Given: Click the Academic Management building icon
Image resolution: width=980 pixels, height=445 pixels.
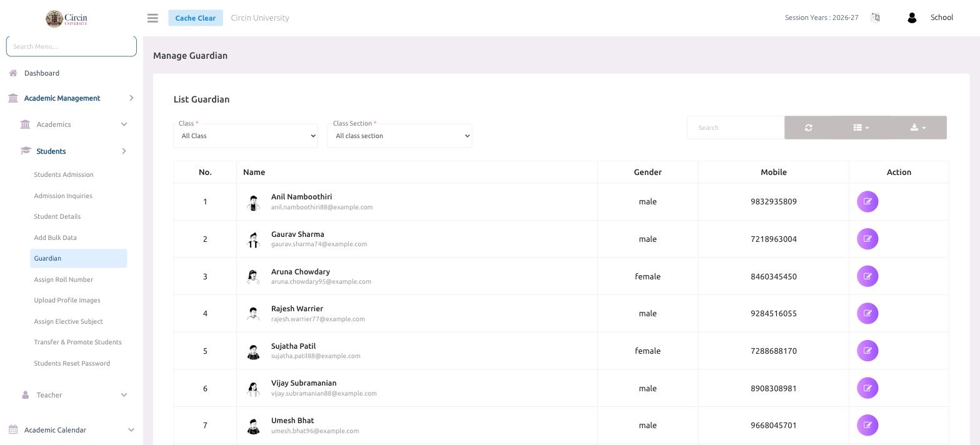Looking at the screenshot, I should coord(13,98).
